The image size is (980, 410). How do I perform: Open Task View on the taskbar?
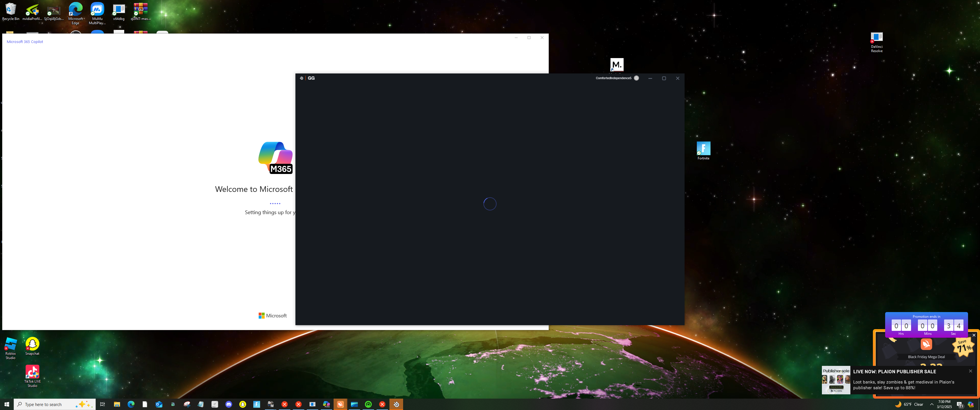102,404
